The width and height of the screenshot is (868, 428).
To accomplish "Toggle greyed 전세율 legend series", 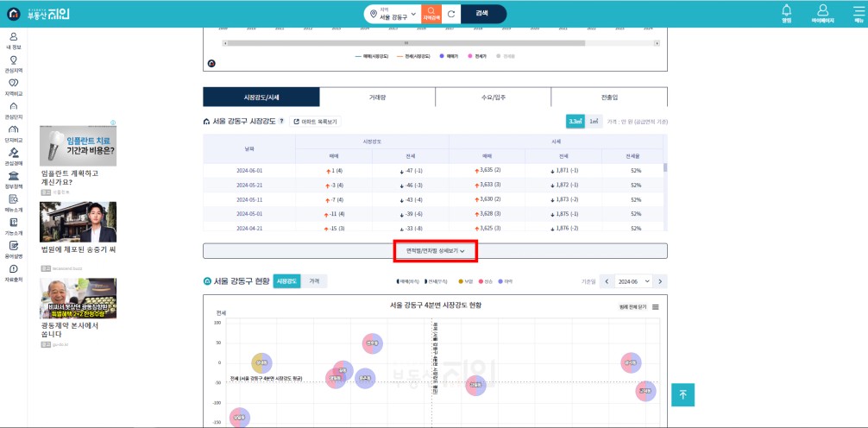I will pyautogui.click(x=506, y=56).
